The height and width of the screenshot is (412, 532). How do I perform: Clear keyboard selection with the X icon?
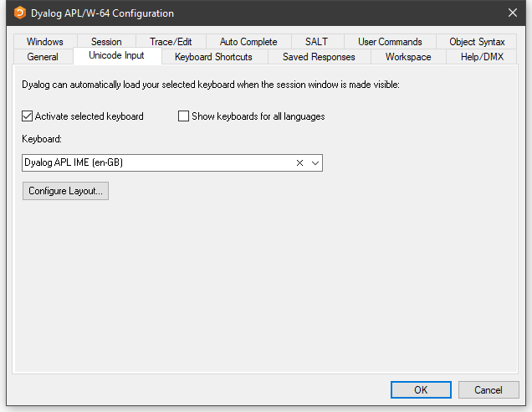[x=299, y=163]
